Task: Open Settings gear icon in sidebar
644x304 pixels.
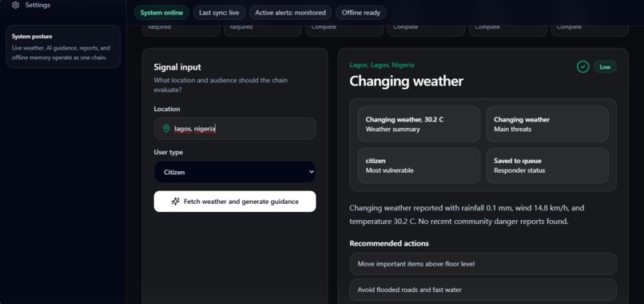Action: (x=15, y=5)
